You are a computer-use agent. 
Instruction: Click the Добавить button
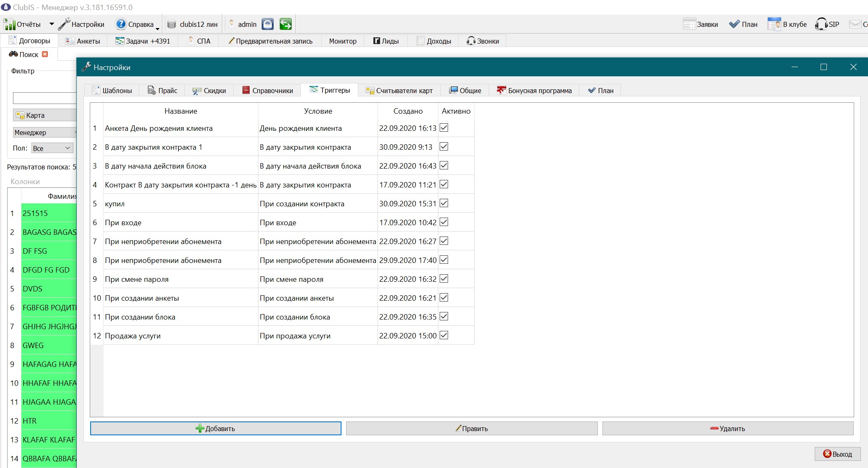(216, 428)
